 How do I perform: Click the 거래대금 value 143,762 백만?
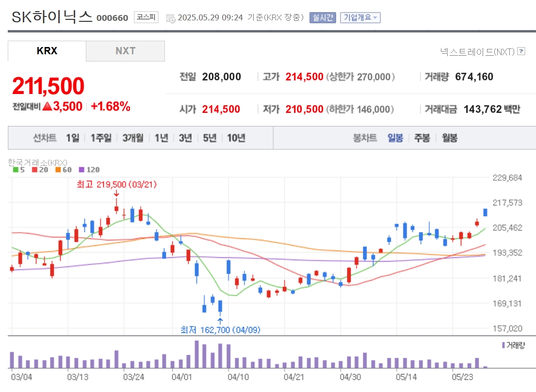pos(492,110)
